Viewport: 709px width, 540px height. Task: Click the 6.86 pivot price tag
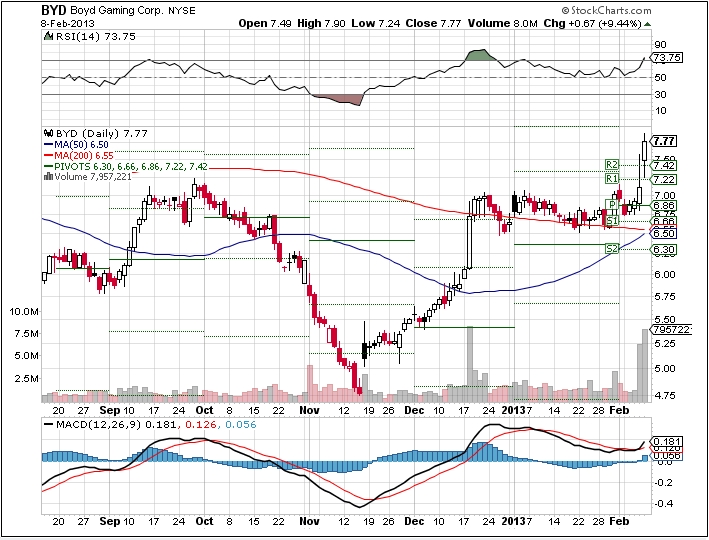pos(664,205)
